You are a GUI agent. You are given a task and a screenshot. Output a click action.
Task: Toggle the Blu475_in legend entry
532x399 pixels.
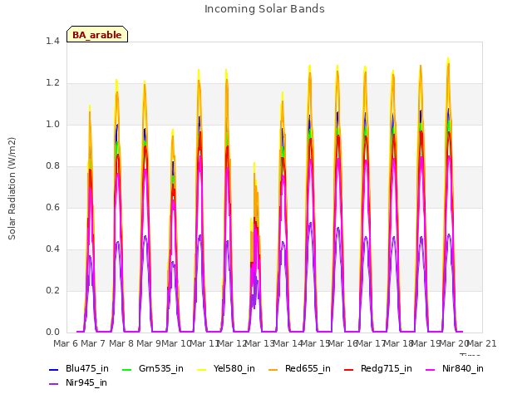click(x=79, y=369)
